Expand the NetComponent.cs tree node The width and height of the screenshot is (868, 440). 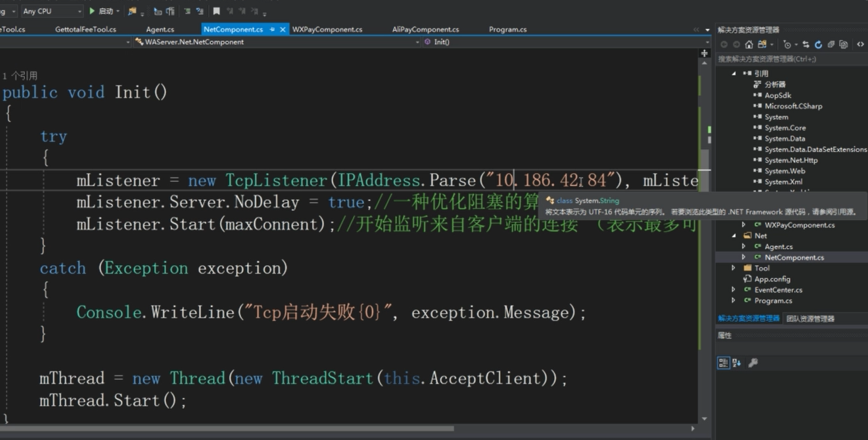click(744, 258)
